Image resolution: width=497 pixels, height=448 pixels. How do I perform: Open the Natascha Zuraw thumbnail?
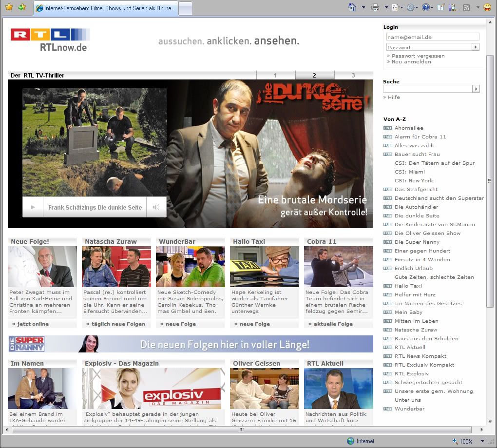click(x=116, y=267)
